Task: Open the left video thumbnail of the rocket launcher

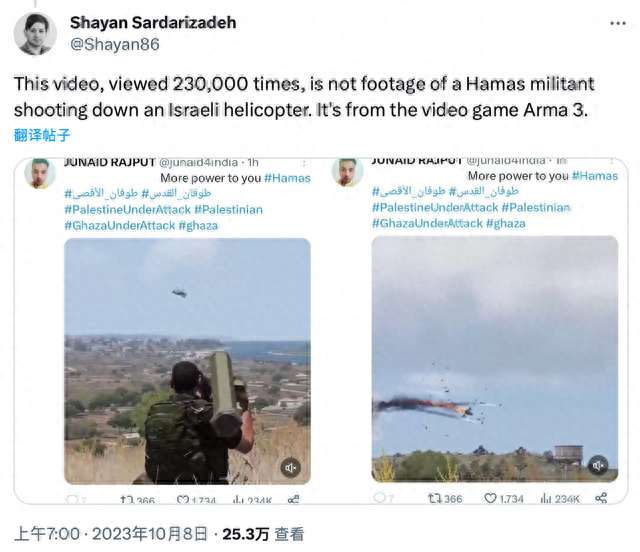Action: [187, 361]
